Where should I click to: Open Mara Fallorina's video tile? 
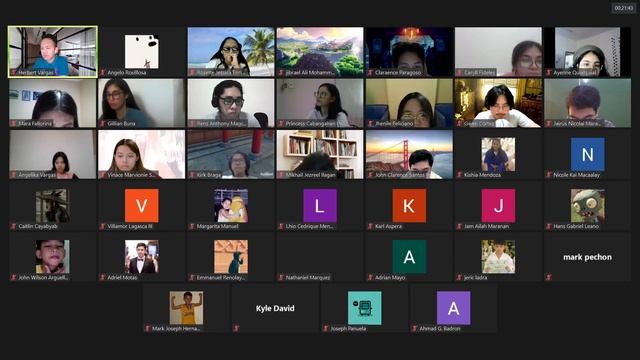click(x=53, y=103)
